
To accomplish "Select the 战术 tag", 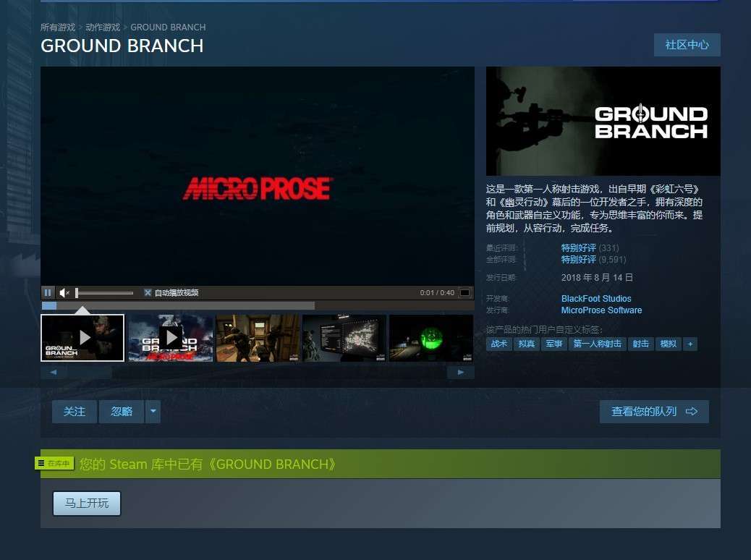I will tap(498, 344).
